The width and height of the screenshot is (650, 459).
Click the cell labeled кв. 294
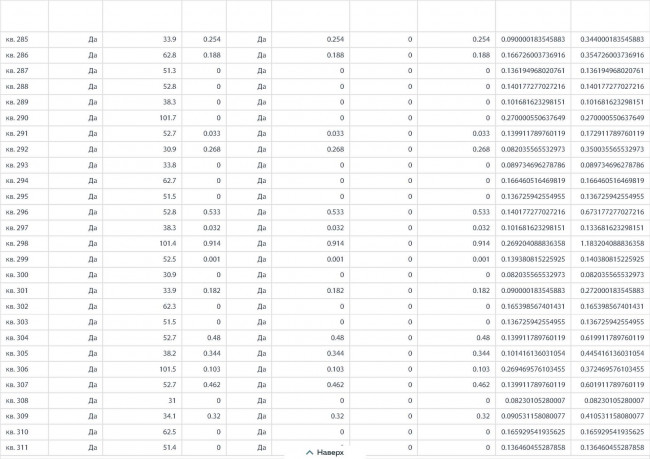click(17, 181)
